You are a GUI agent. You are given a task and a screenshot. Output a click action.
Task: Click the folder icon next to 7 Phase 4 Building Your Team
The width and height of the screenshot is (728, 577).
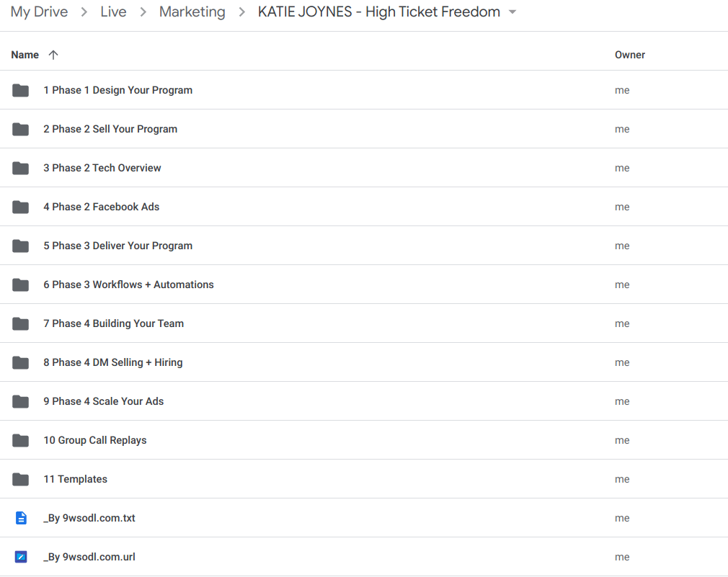pos(20,323)
